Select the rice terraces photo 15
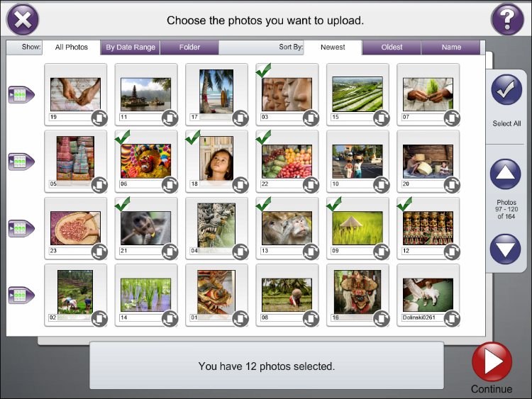This screenshot has height=399, width=532. [x=358, y=94]
